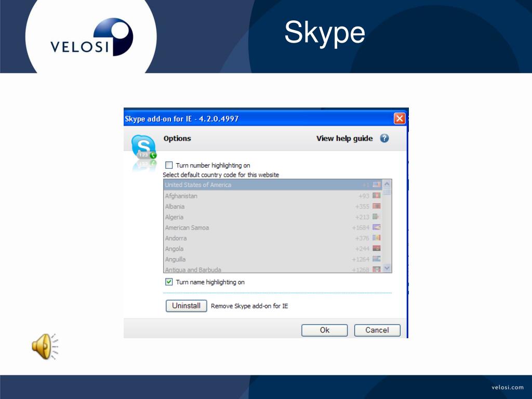Screen dimensions: 532x399
Task: Click the +1684 country code
Action: (361, 228)
